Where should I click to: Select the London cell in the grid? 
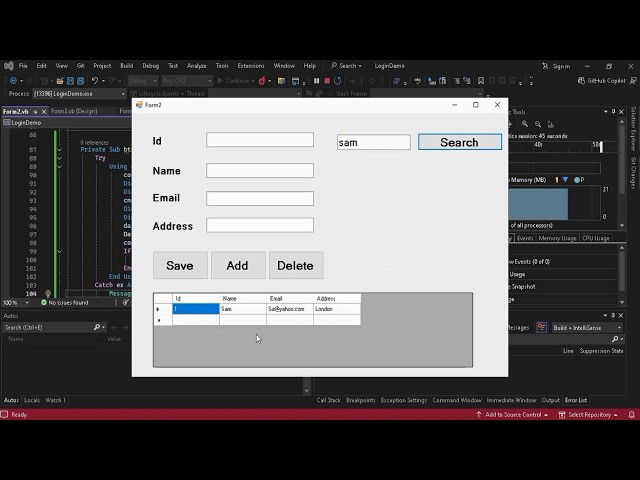click(x=337, y=309)
